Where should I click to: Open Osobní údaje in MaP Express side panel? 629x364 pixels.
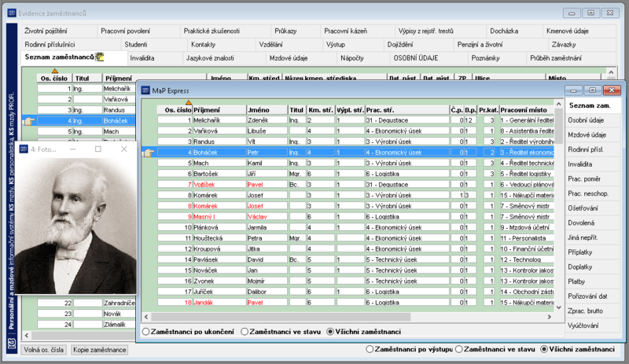pyautogui.click(x=593, y=120)
